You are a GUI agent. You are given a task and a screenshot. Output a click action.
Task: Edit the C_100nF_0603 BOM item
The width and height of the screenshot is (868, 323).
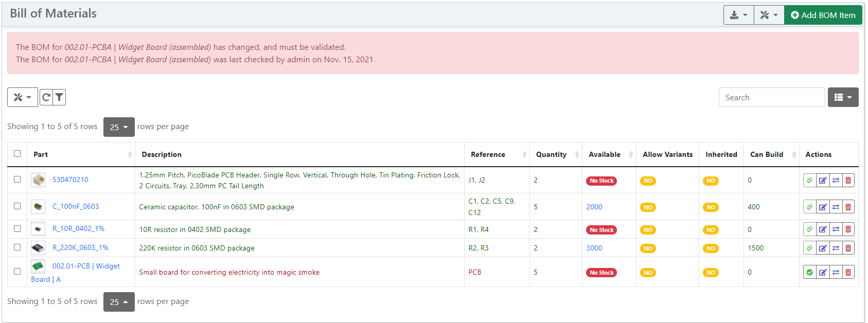(x=823, y=207)
